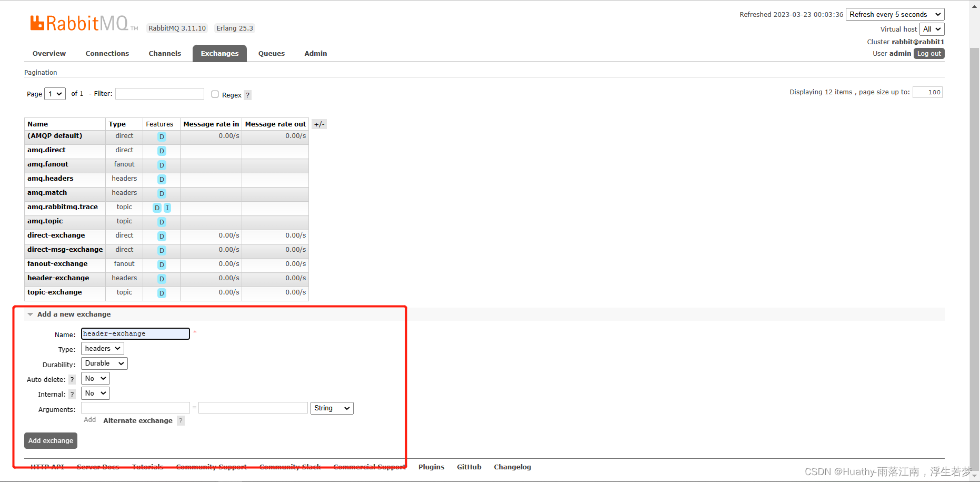Viewport: 980px width, 482px height.
Task: Open the direct-msg-exchange link
Action: pos(65,250)
